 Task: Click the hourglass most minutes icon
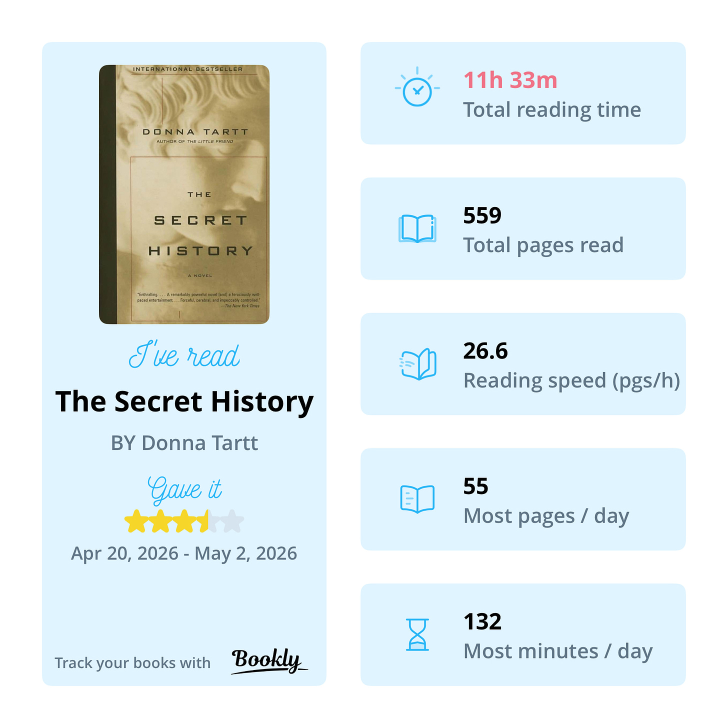click(x=417, y=634)
